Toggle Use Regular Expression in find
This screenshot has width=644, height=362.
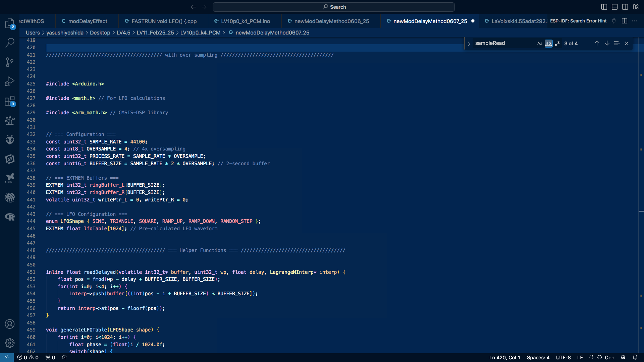coord(557,44)
